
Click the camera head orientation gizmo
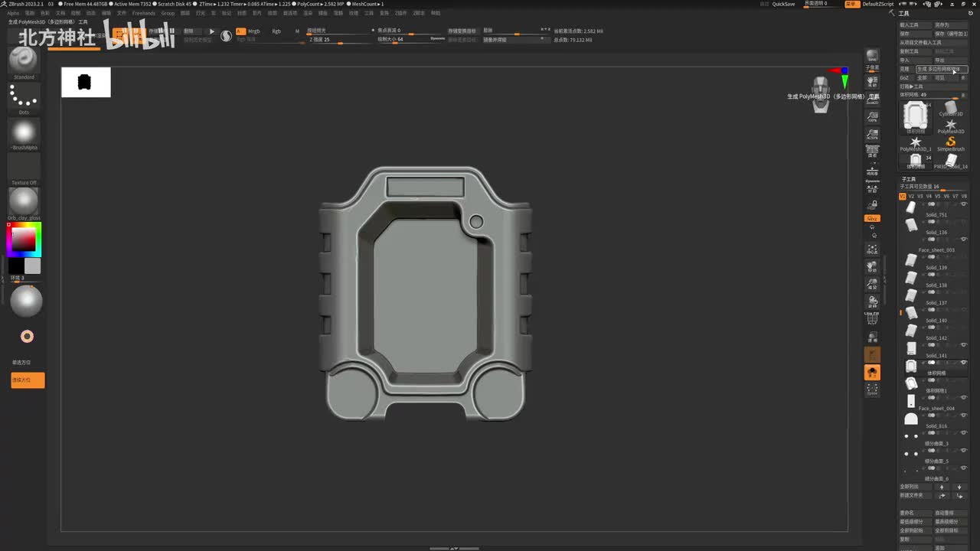821,94
